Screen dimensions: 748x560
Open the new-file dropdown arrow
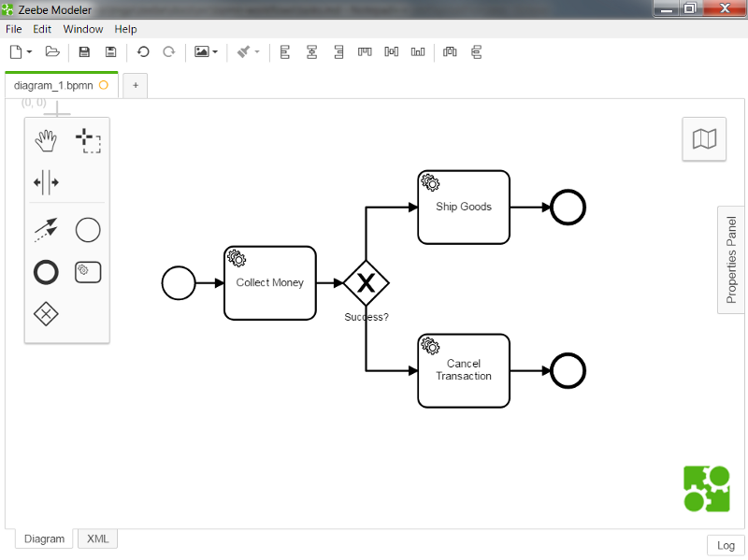(x=29, y=51)
